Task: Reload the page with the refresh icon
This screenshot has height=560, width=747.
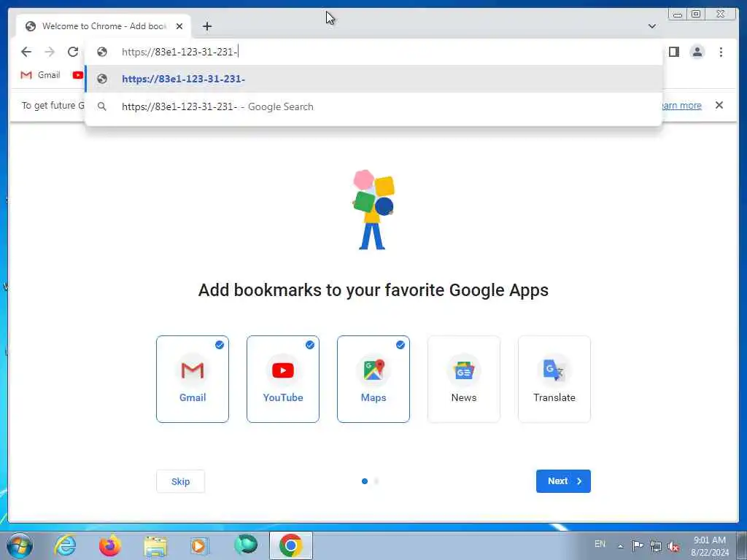Action: [73, 52]
